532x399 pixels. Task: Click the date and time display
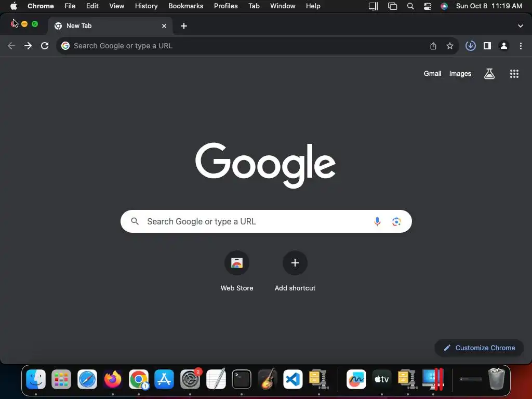(x=489, y=6)
